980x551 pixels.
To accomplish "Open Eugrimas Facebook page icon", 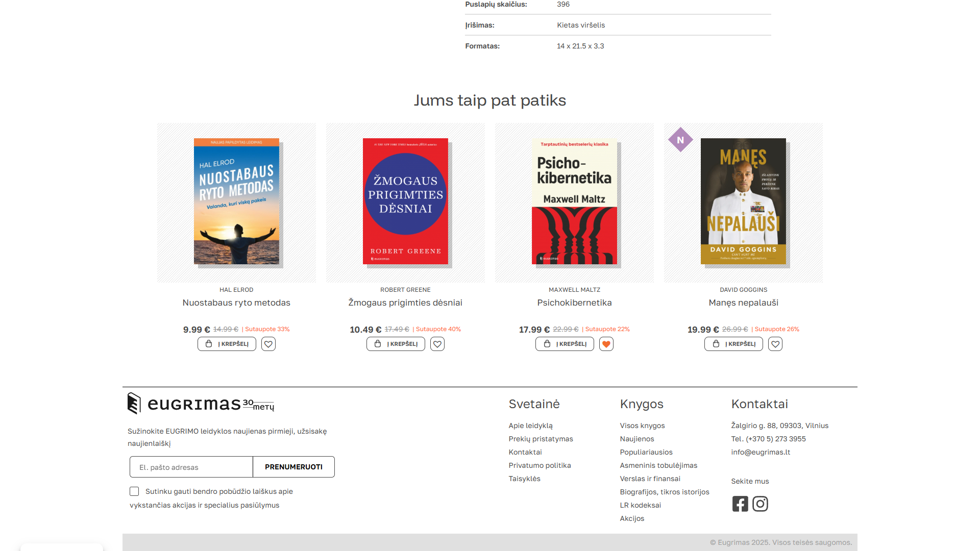I will coord(740,504).
